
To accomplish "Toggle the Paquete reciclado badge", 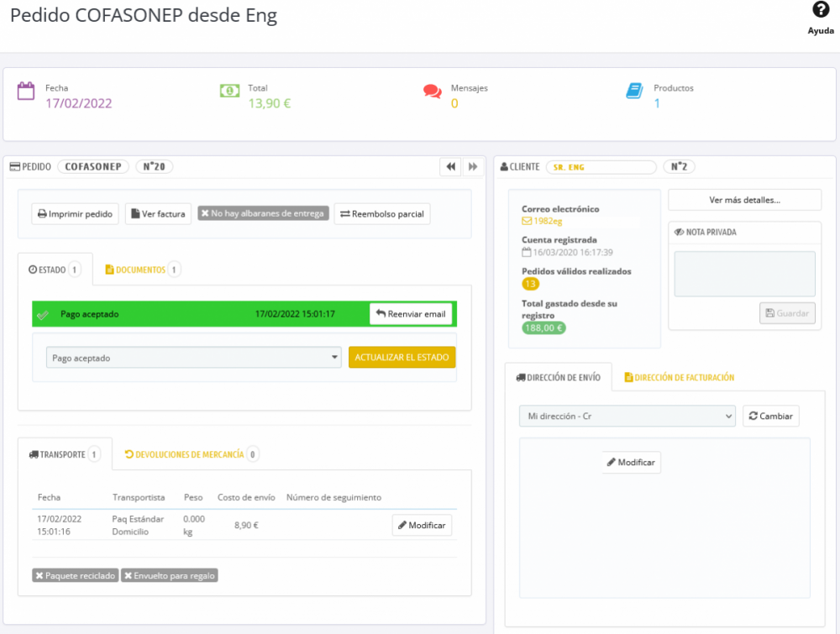I will tap(75, 576).
